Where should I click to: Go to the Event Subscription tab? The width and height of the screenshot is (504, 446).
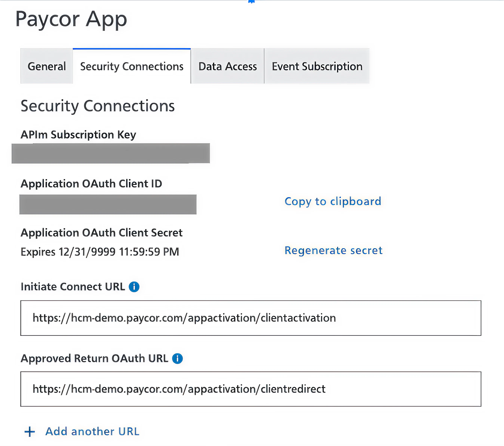pyautogui.click(x=317, y=66)
